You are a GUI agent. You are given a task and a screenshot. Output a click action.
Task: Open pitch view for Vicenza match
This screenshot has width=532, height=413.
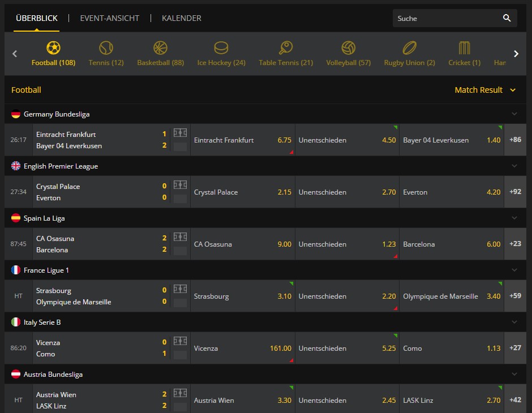pyautogui.click(x=180, y=341)
